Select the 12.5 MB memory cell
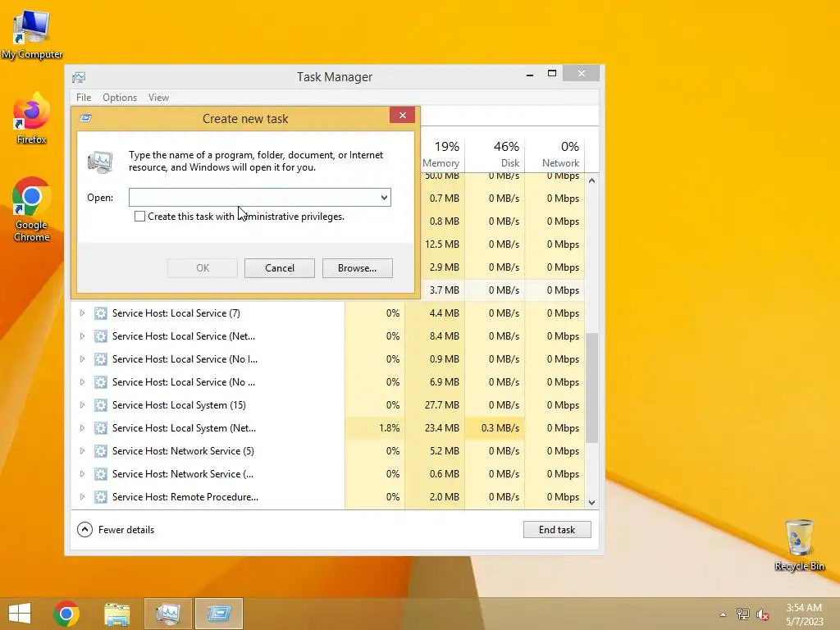840x630 pixels. [x=441, y=244]
